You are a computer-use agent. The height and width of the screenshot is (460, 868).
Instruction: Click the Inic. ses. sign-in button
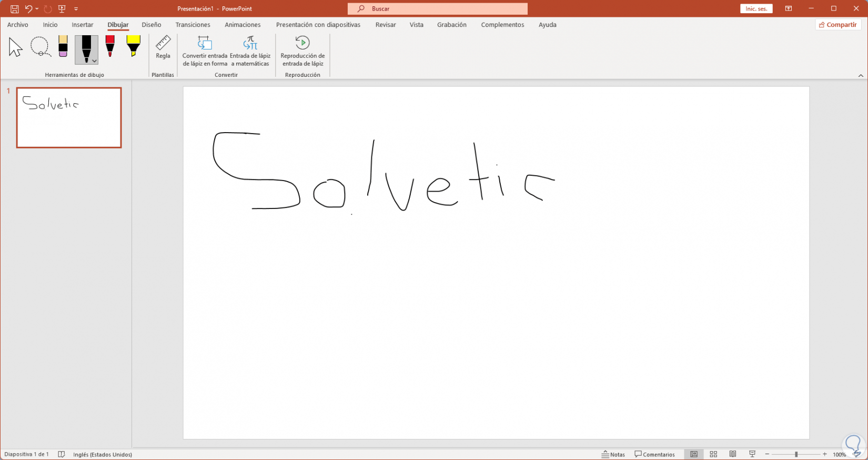click(x=756, y=9)
